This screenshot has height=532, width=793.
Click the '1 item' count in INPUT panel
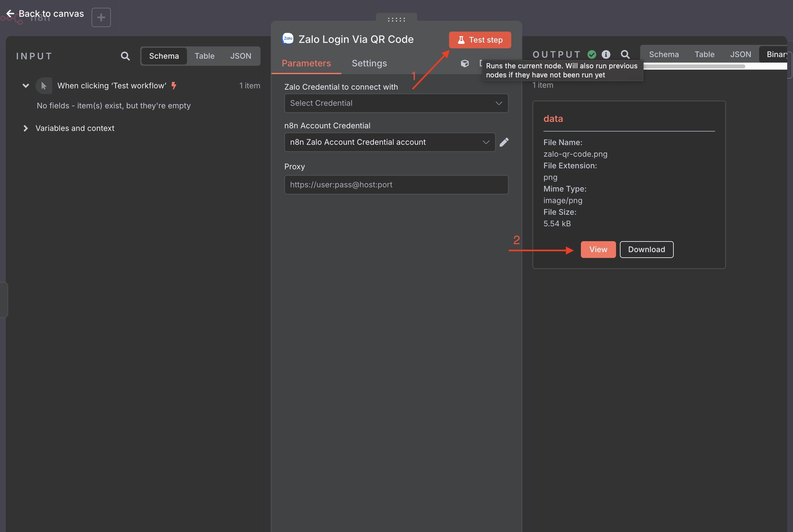click(x=250, y=86)
